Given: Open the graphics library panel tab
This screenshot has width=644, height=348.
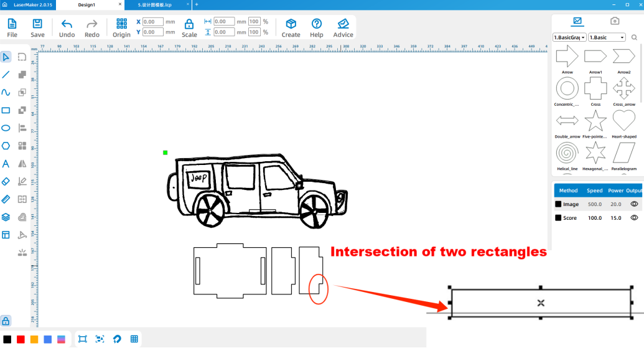Looking at the screenshot, I should pos(577,21).
